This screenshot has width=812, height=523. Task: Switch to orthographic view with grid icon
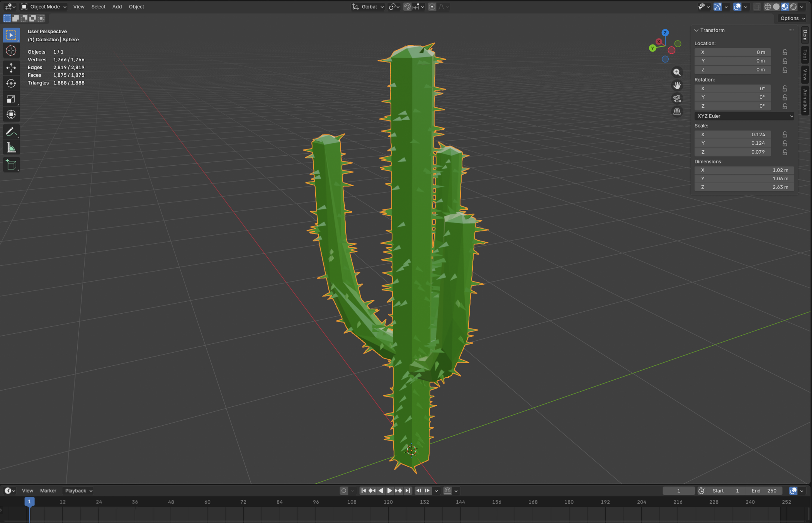677,112
